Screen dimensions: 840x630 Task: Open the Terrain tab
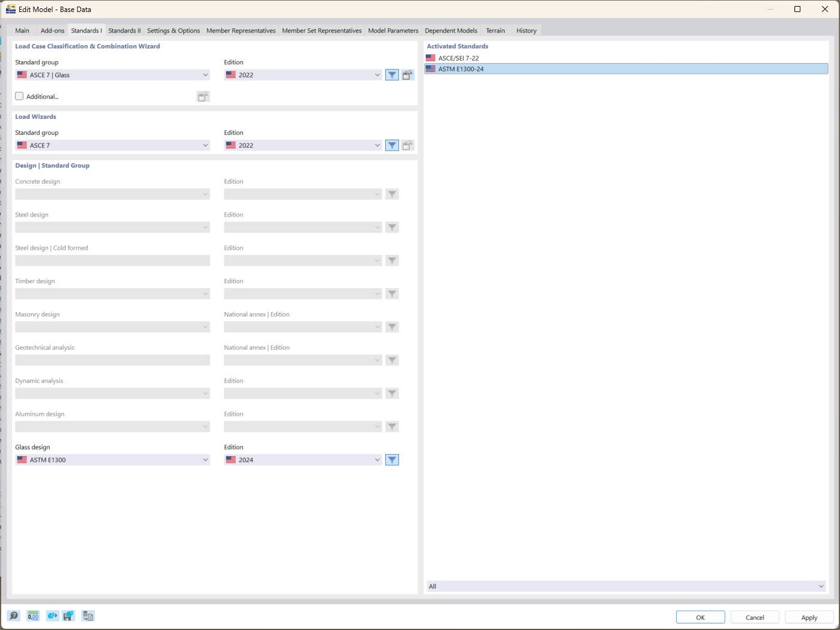495,30
